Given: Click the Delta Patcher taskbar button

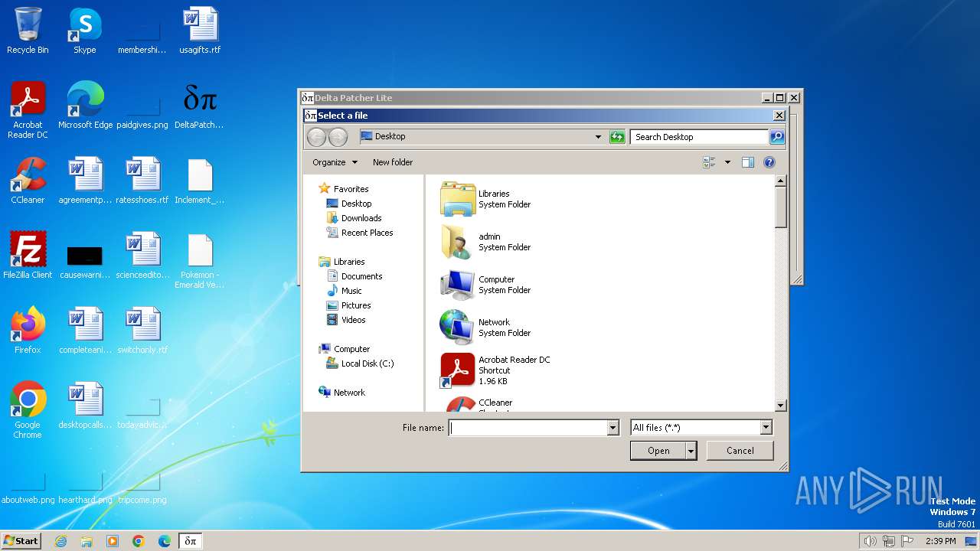Looking at the screenshot, I should pyautogui.click(x=191, y=541).
